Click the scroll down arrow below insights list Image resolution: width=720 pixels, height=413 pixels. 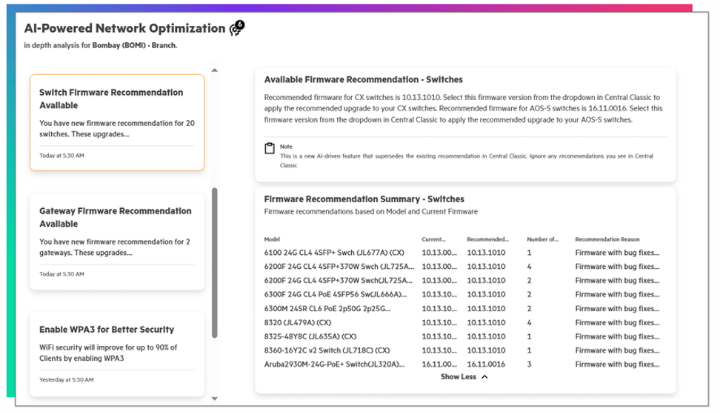[213, 398]
